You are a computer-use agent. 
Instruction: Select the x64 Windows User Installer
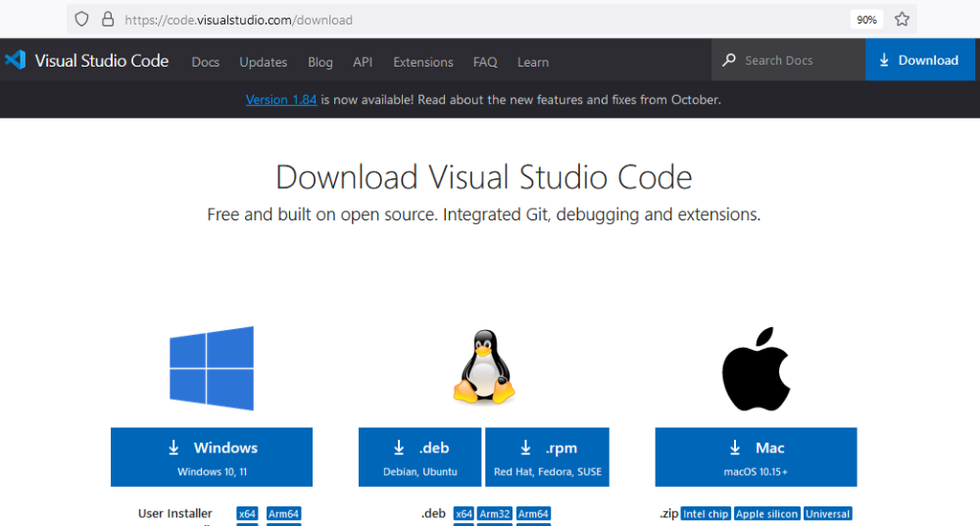coord(248,513)
